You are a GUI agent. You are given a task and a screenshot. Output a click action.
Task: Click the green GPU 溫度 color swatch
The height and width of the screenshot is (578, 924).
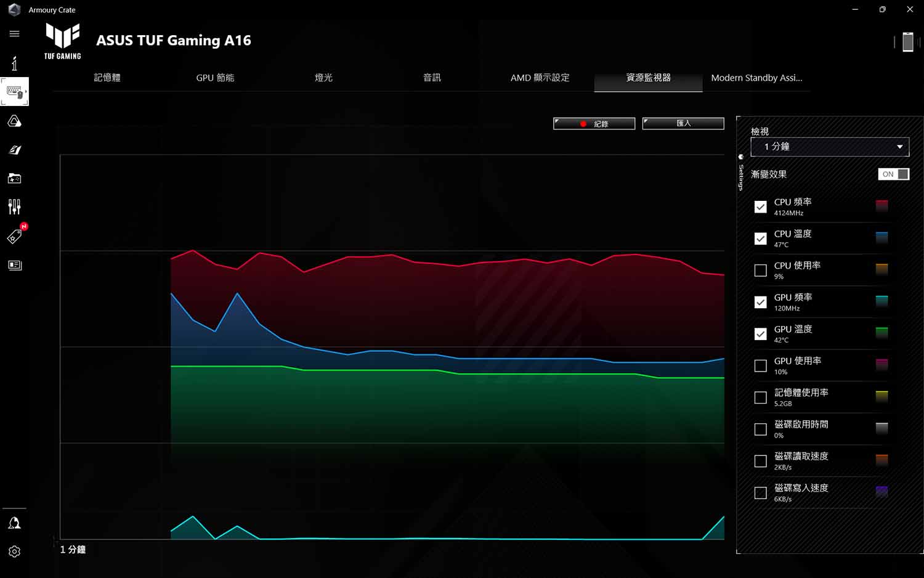click(882, 332)
